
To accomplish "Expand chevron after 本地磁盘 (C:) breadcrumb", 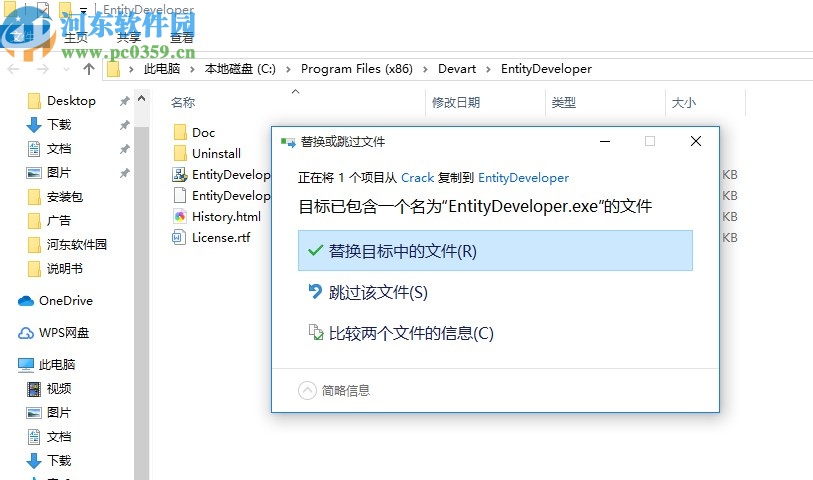I will tap(288, 69).
